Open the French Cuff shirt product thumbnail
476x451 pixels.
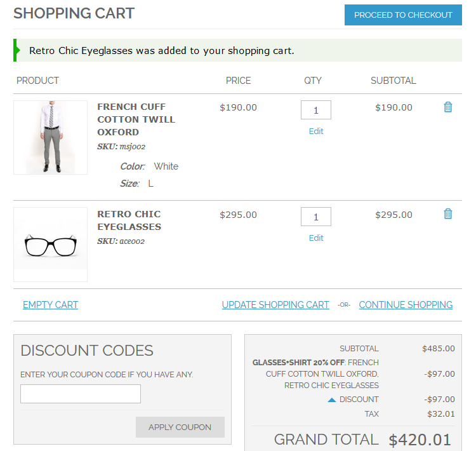[51, 137]
